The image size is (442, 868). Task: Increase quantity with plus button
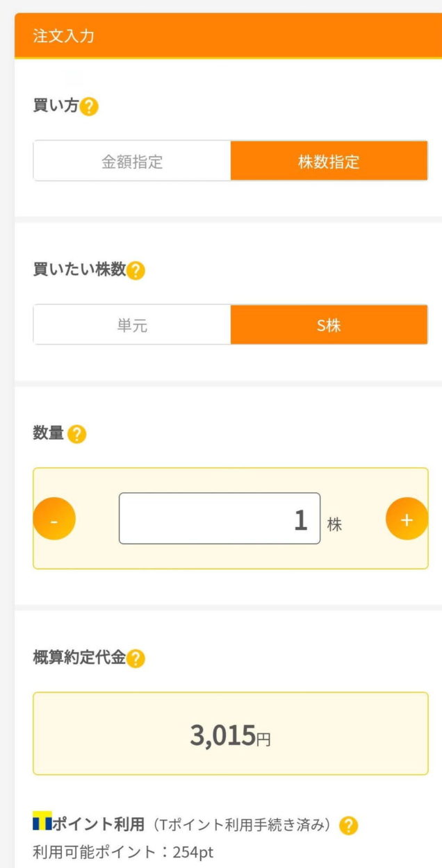(x=407, y=519)
